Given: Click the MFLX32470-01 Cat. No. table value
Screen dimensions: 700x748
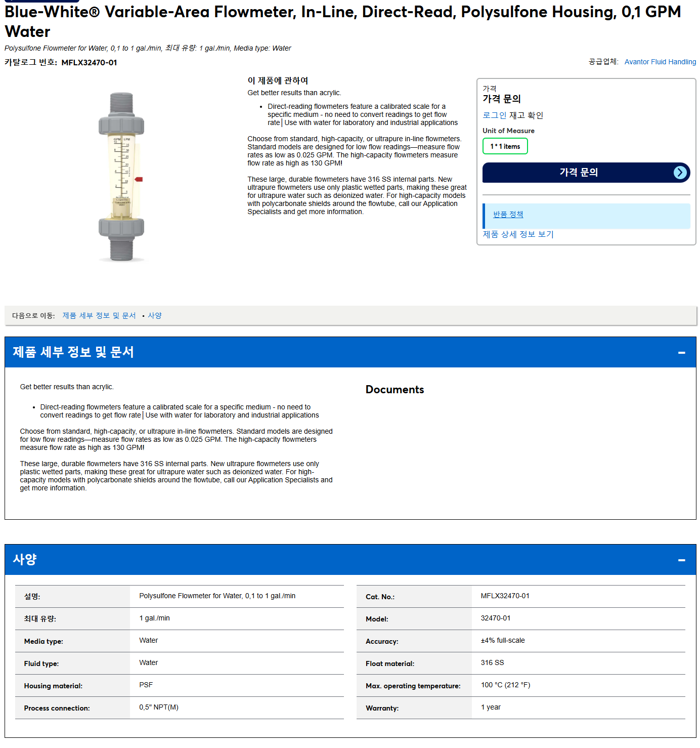Looking at the screenshot, I should coord(505,596).
